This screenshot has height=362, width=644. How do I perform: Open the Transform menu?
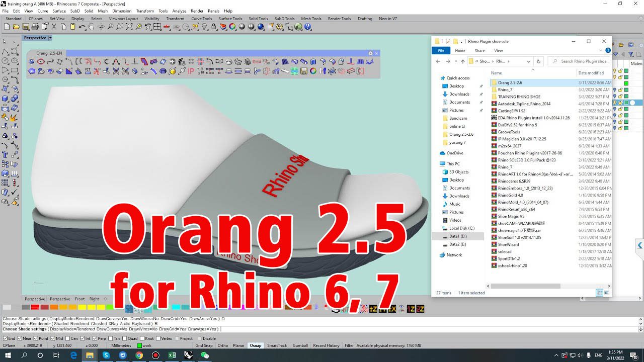point(145,11)
